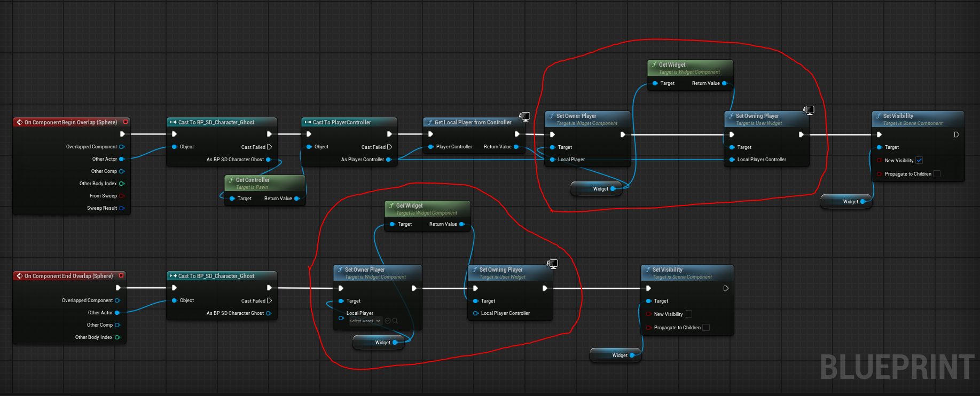
Task: Click the browse magnifier icon beside Select Asset
Action: (x=395, y=321)
